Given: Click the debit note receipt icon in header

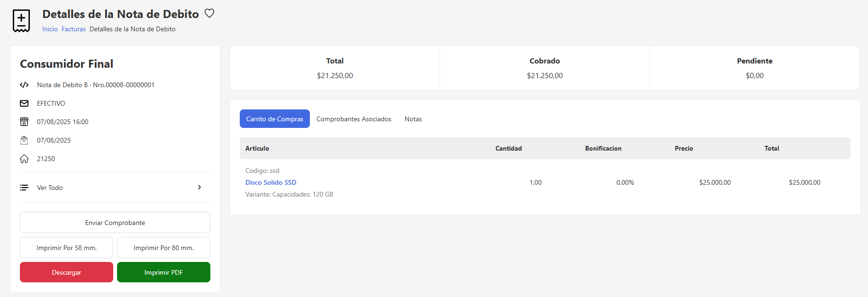Looking at the screenshot, I should 21,21.
